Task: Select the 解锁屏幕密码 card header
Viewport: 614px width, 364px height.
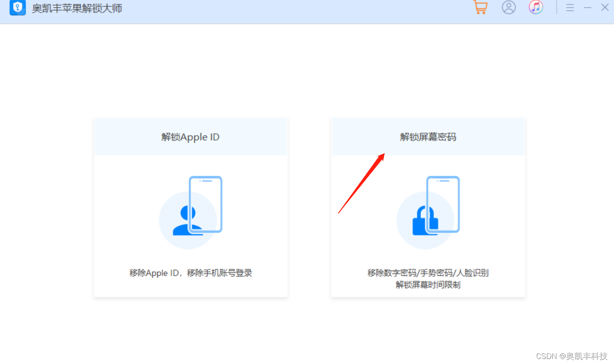Action: (x=428, y=137)
